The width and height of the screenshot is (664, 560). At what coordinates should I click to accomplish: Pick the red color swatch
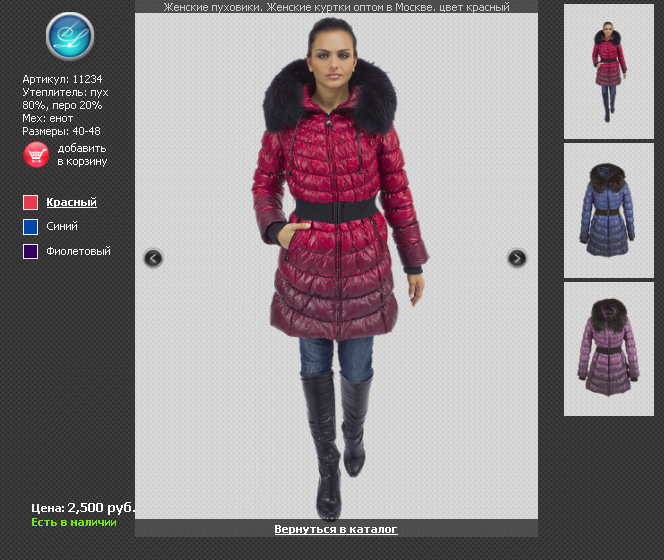pyautogui.click(x=30, y=202)
